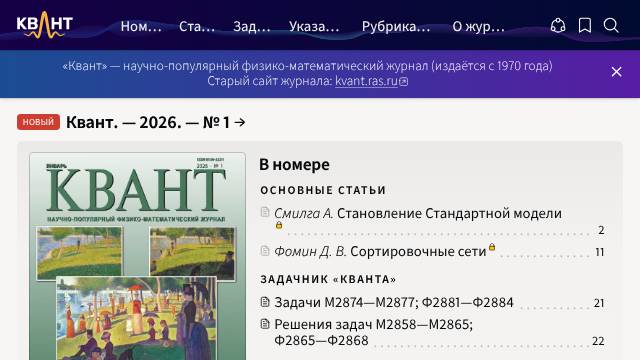The height and width of the screenshot is (360, 640).
Task: Open the Квант logo home link
Action: point(44,25)
